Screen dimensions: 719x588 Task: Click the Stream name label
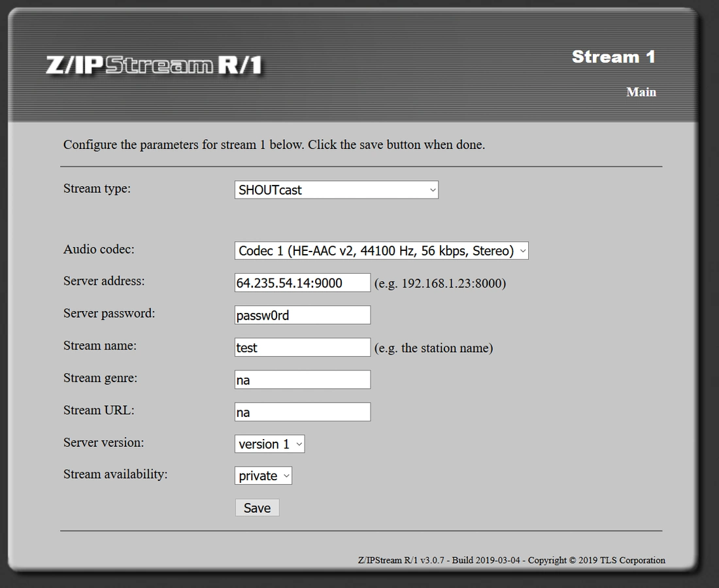click(x=100, y=346)
